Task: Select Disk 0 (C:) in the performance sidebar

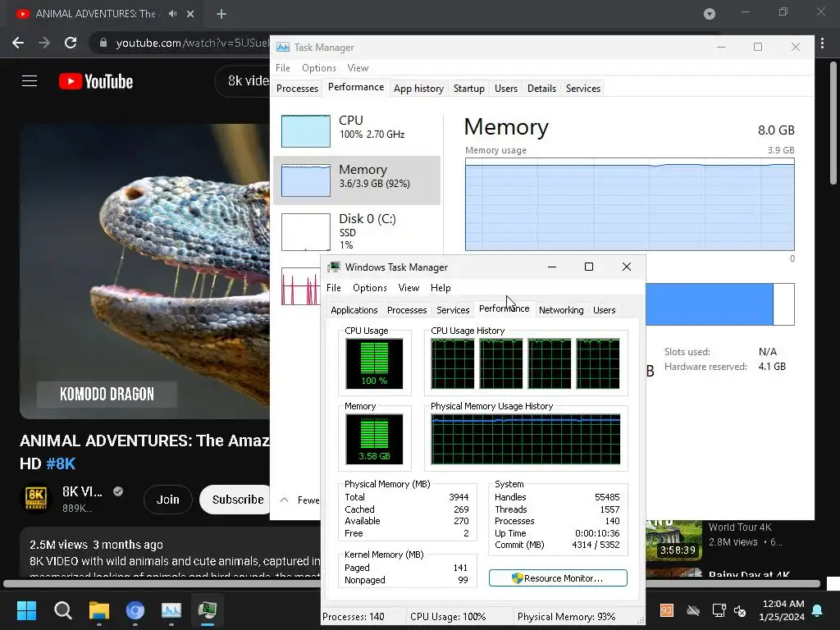Action: (357, 231)
